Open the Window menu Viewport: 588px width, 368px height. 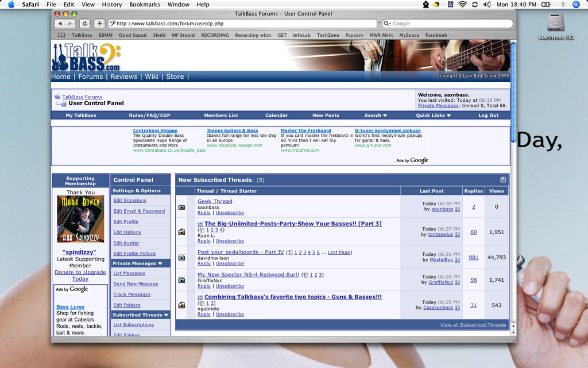tap(178, 5)
